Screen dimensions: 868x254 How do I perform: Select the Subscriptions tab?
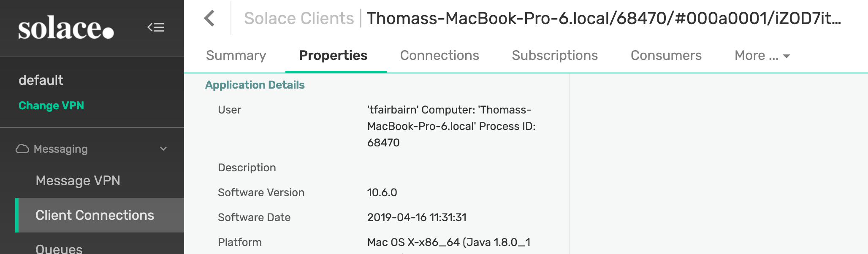tap(555, 55)
